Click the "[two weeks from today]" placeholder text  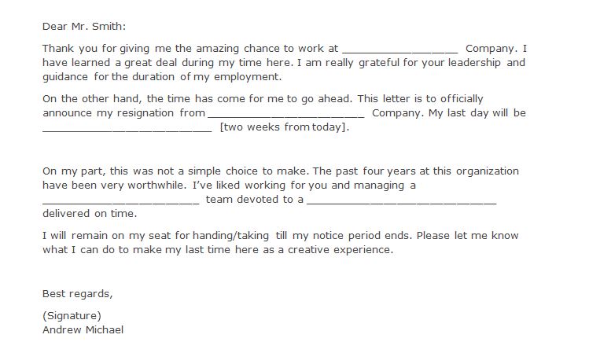coord(285,127)
